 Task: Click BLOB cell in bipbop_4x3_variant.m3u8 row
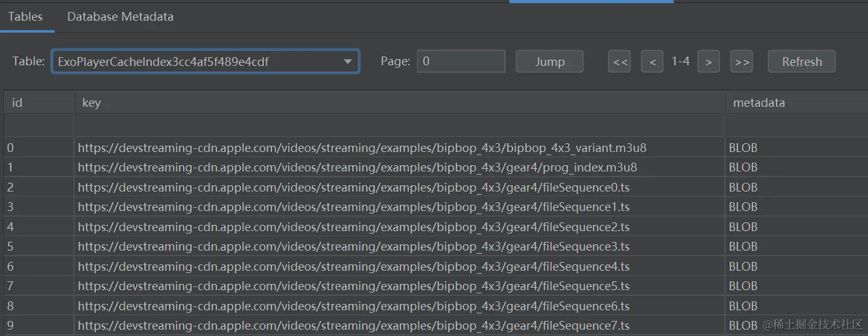(797, 148)
